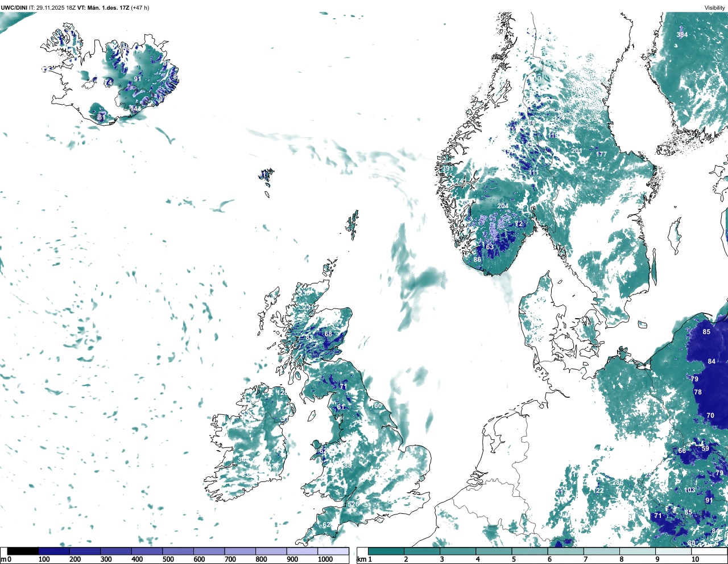Click the visibility value '70' near the Baltic coast
Image resolution: width=728 pixels, height=564 pixels.
710,415
